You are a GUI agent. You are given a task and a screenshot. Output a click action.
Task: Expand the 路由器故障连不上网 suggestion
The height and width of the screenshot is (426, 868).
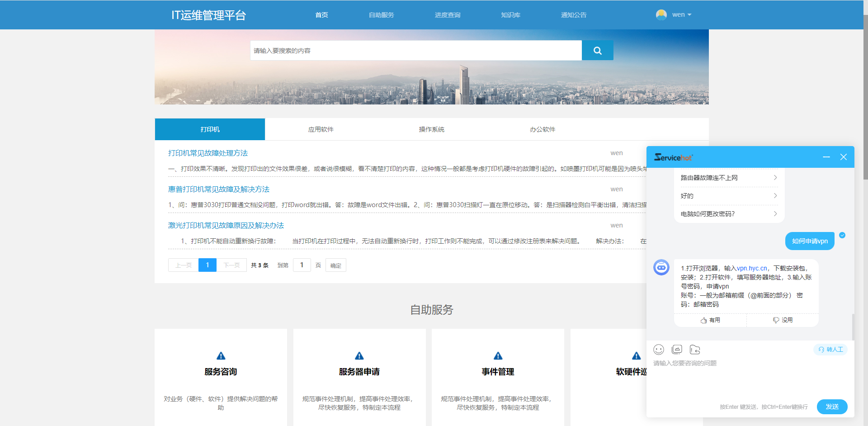729,178
